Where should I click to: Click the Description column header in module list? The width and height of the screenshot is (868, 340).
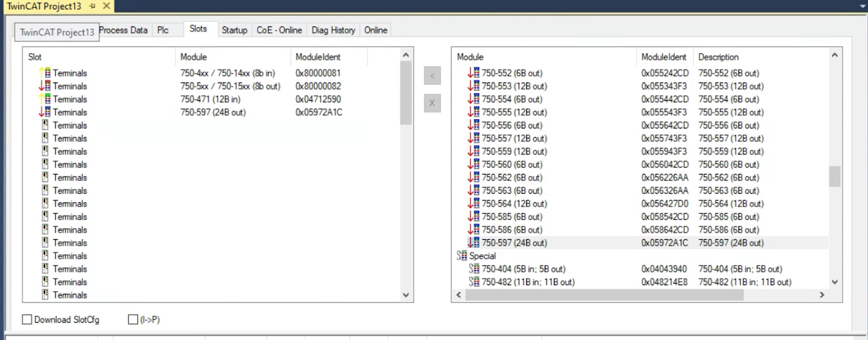[x=718, y=57]
